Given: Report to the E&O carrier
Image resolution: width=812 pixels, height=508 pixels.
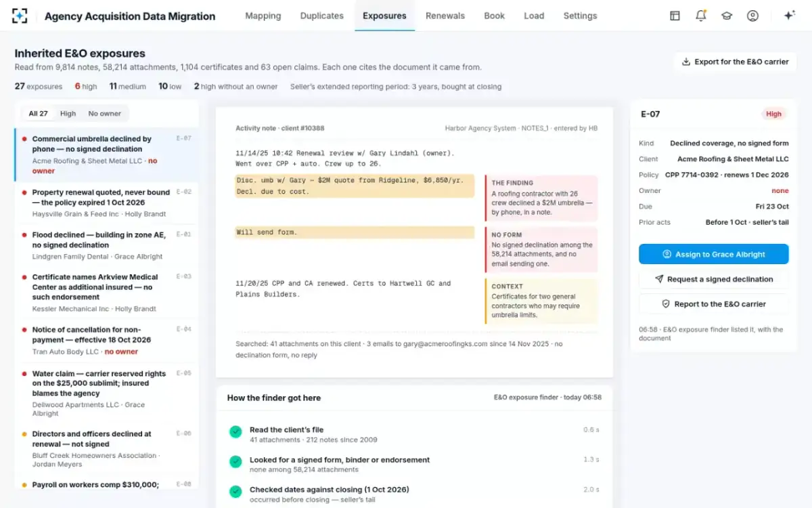Looking at the screenshot, I should [x=713, y=304].
